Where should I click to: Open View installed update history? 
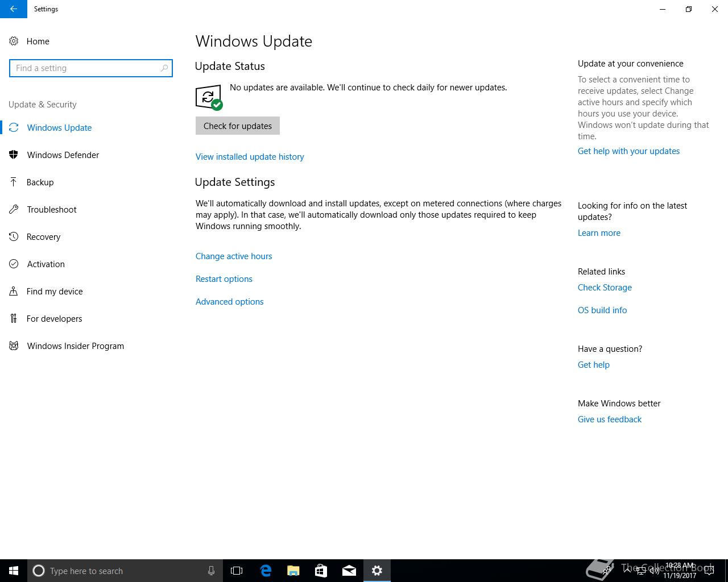250,156
